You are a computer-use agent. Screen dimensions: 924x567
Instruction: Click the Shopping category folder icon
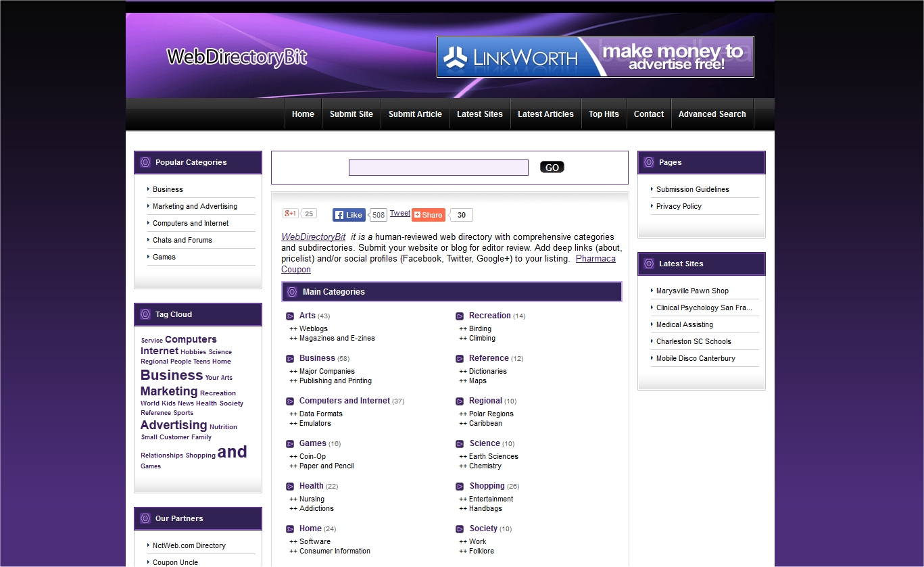(x=460, y=485)
